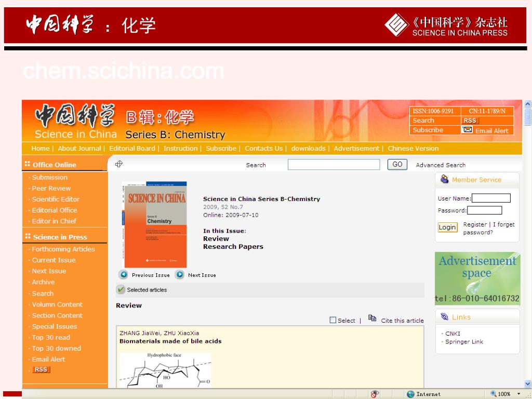Click the Register link

pyautogui.click(x=475, y=224)
